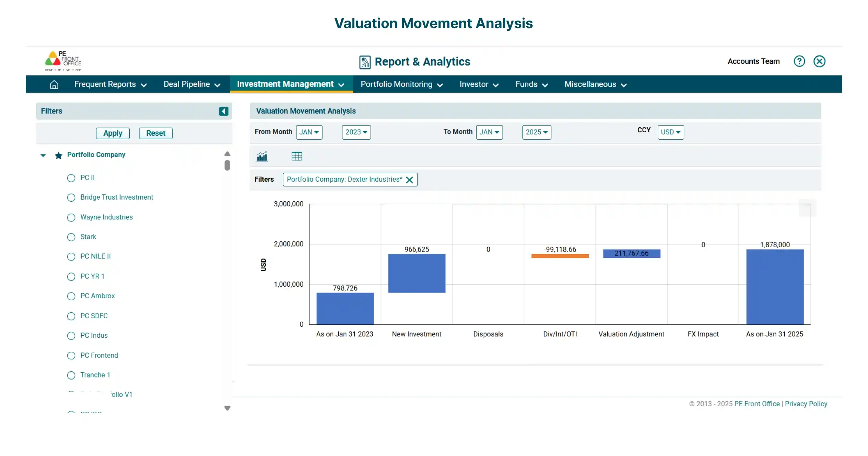Open Portfolio Monitoring menu
This screenshot has width=868, height=456.
pyautogui.click(x=402, y=84)
